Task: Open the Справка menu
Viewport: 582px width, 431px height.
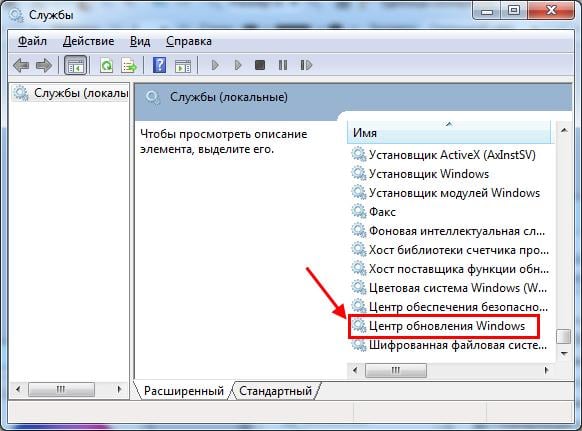Action: tap(189, 41)
